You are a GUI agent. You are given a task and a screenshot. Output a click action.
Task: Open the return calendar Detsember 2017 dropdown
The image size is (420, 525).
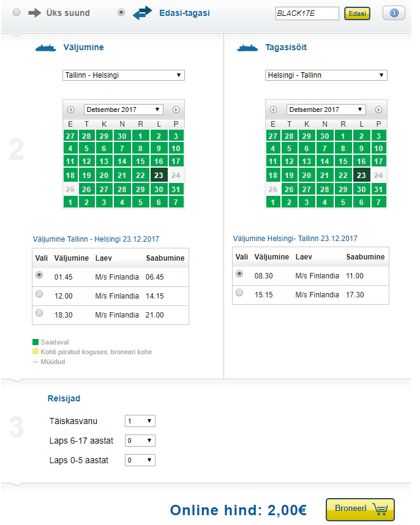point(326,110)
